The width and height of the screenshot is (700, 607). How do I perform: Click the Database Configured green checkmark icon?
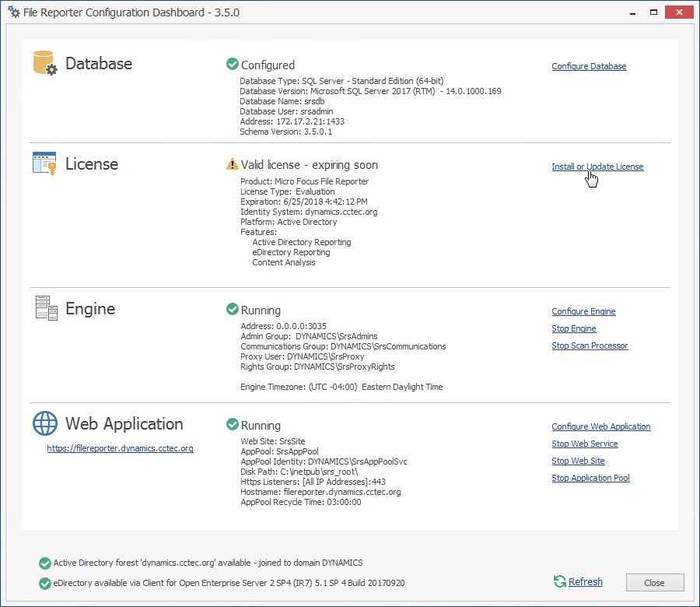point(232,65)
